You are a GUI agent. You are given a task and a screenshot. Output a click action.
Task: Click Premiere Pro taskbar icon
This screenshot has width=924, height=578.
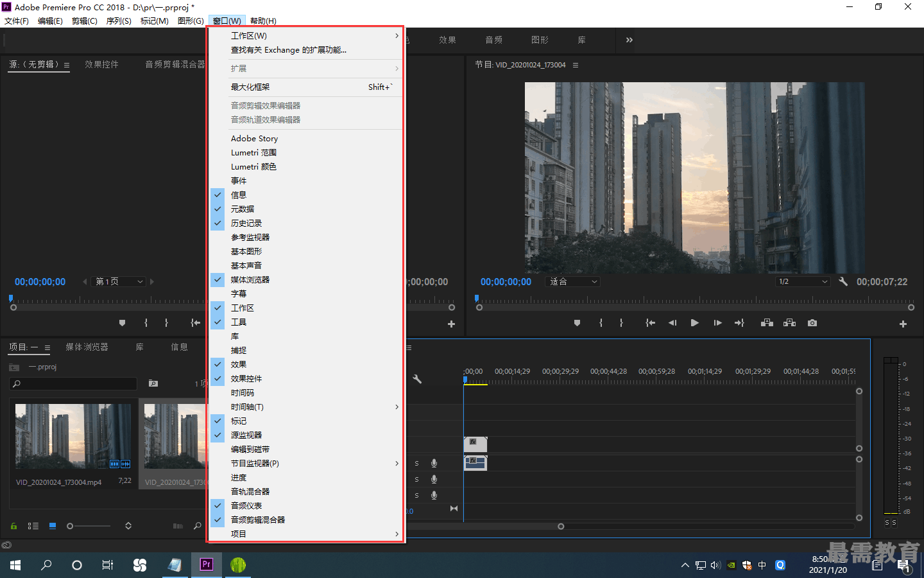tap(206, 565)
